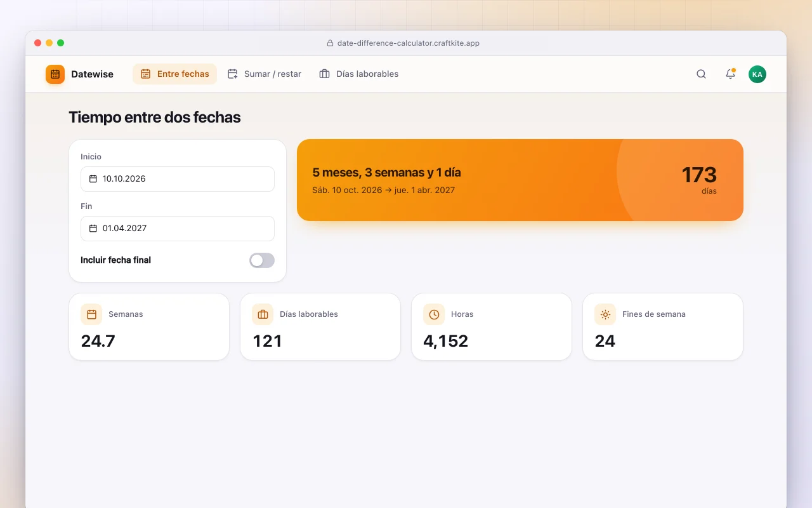
Task: Click the calendar icon in Fin field
Action: pos(93,229)
